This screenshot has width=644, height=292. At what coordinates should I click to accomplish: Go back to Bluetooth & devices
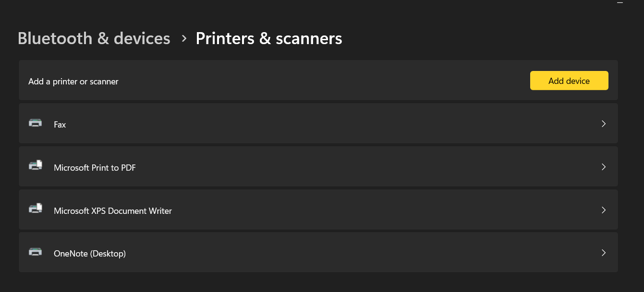(94, 38)
